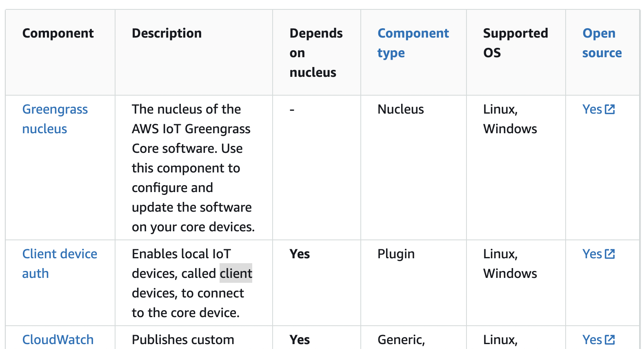The width and height of the screenshot is (644, 349).
Task: Click Yes open source link for Greengrass nucleus
Action: [592, 109]
